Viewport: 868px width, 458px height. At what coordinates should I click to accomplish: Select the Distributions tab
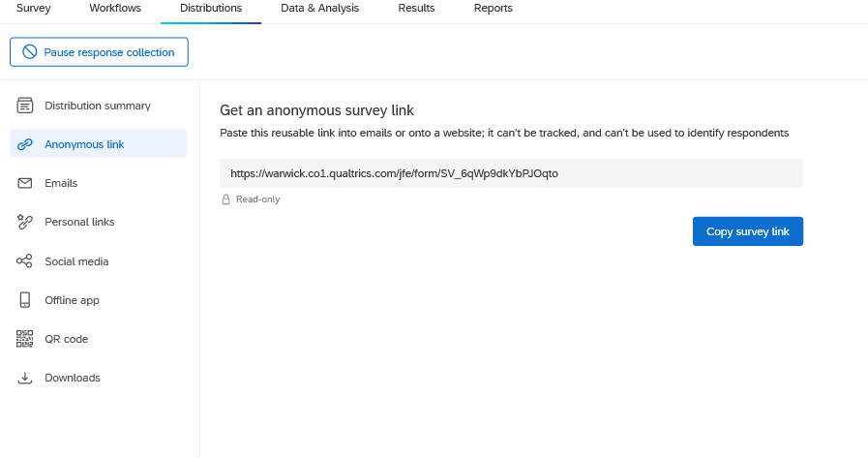tap(211, 9)
